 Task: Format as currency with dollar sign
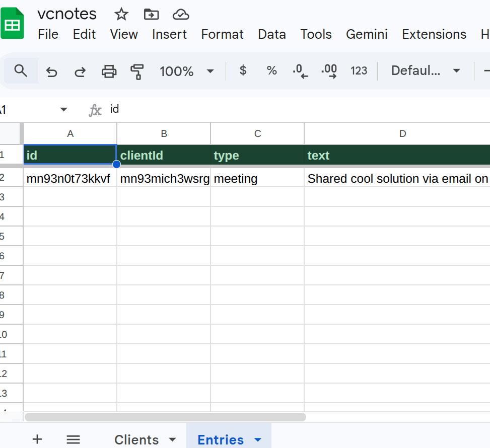(243, 71)
